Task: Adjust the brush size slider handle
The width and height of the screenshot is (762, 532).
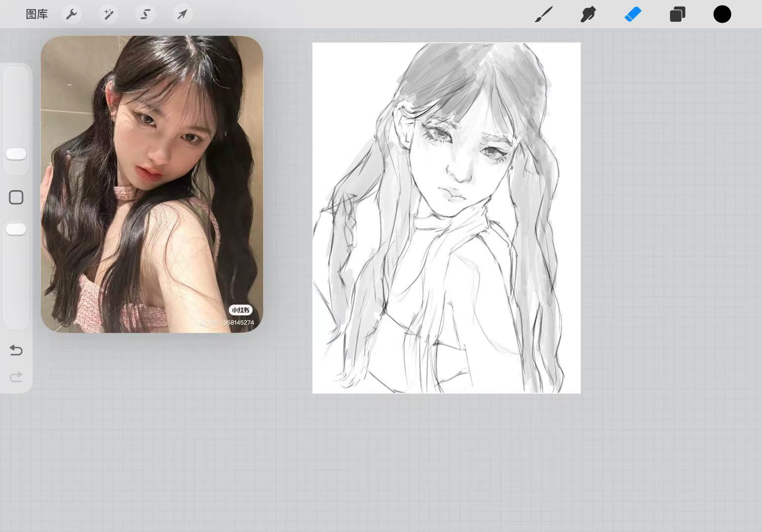Action: (x=16, y=154)
